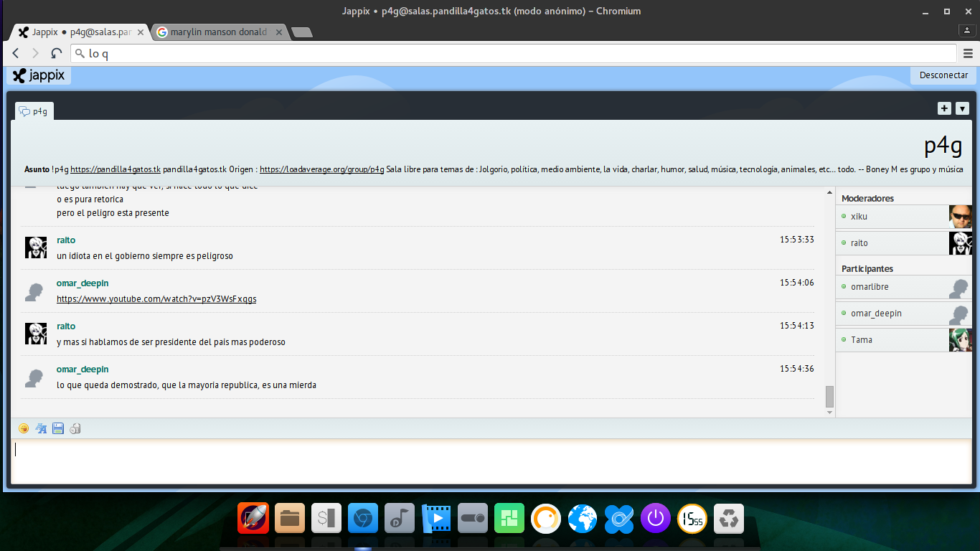The height and width of the screenshot is (551, 980).
Task: Click raito's avatar on the 15:54:13 message
Action: (x=36, y=333)
